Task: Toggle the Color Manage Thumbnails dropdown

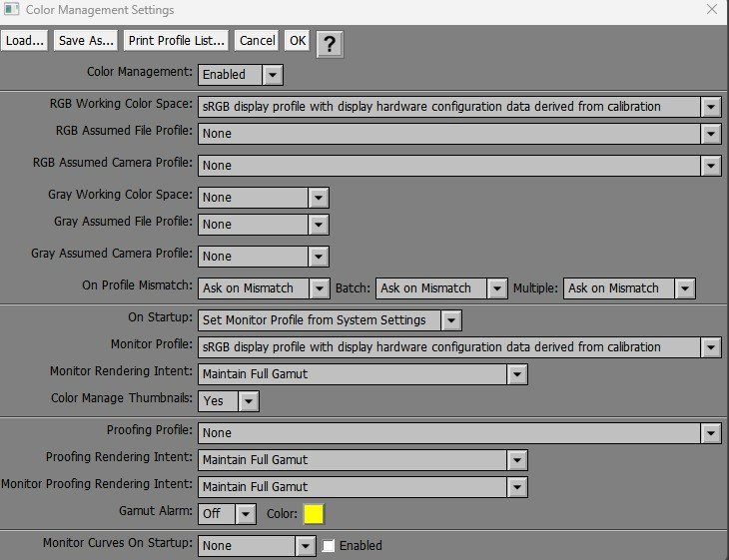Action: [249, 401]
